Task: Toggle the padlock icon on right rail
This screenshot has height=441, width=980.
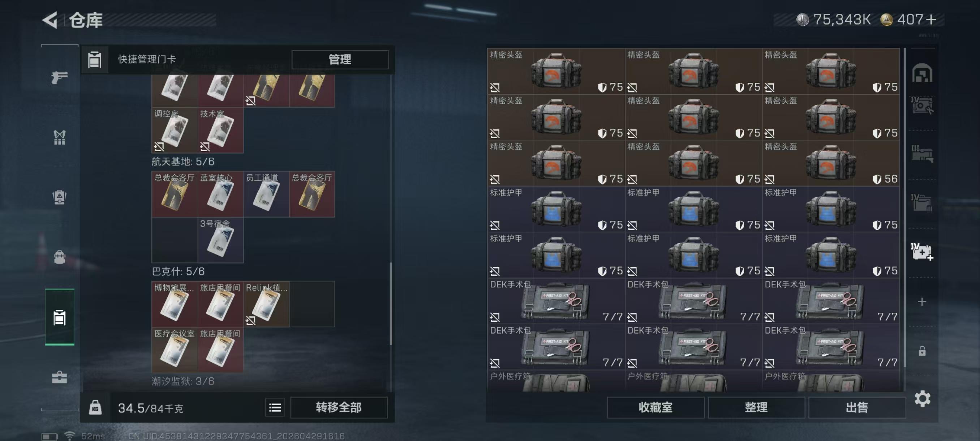Action: 922,351
